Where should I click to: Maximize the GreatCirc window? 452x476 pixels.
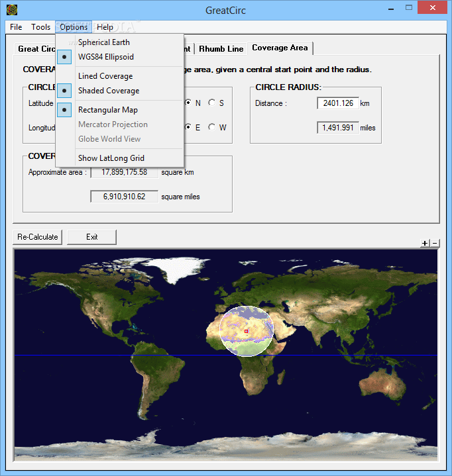(x=409, y=7)
